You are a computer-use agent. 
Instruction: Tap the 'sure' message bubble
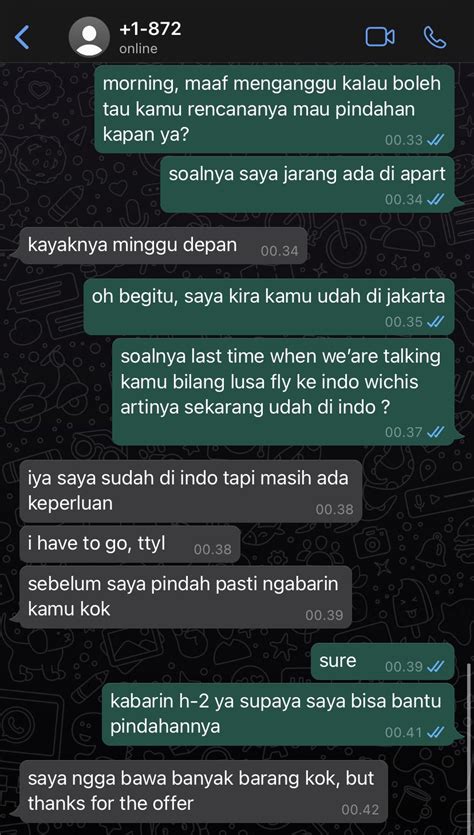click(382, 662)
